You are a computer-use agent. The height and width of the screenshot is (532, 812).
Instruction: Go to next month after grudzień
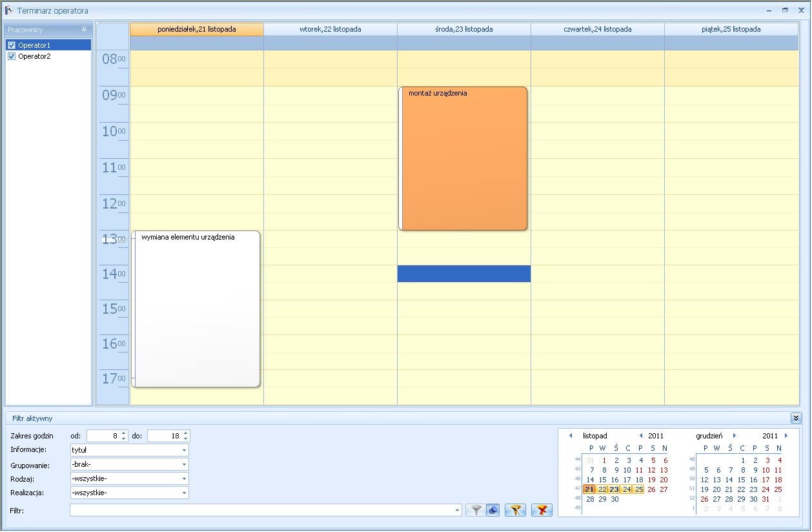click(734, 436)
